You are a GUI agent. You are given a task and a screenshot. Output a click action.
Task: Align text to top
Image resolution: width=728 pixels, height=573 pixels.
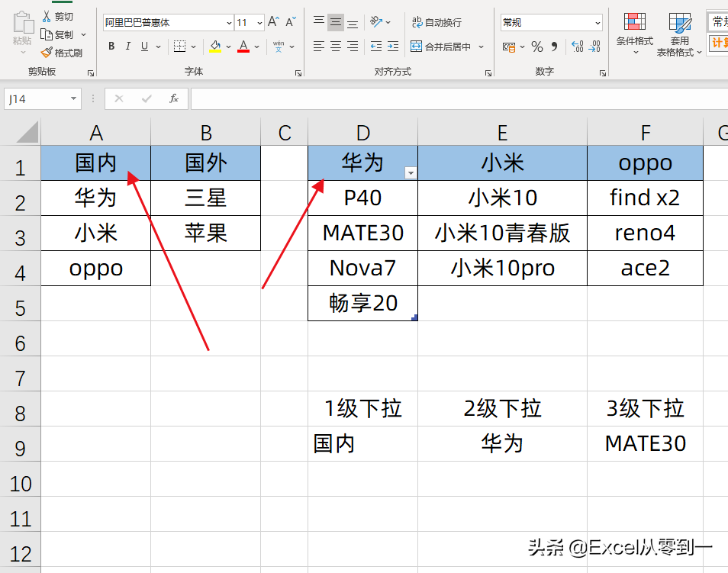click(x=318, y=22)
